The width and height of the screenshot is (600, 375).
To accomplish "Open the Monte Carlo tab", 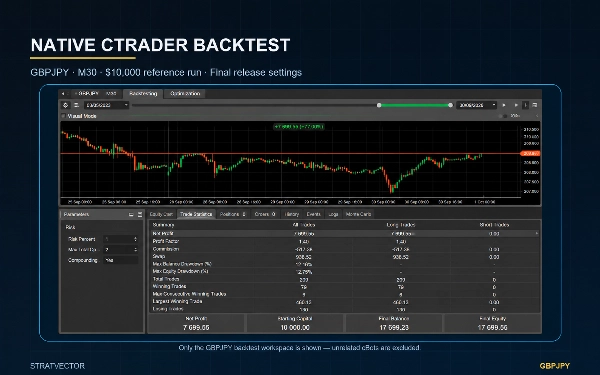I will (x=359, y=214).
